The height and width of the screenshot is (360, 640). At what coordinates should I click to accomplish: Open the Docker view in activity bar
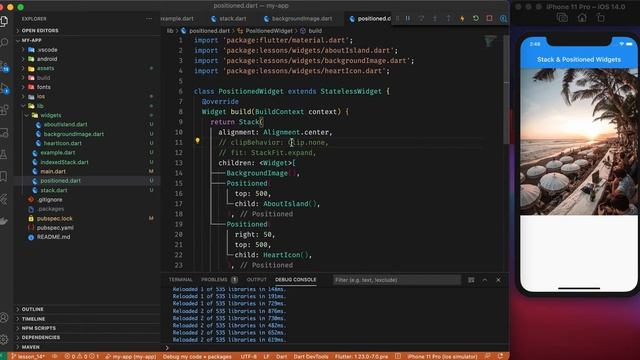pos(4,221)
